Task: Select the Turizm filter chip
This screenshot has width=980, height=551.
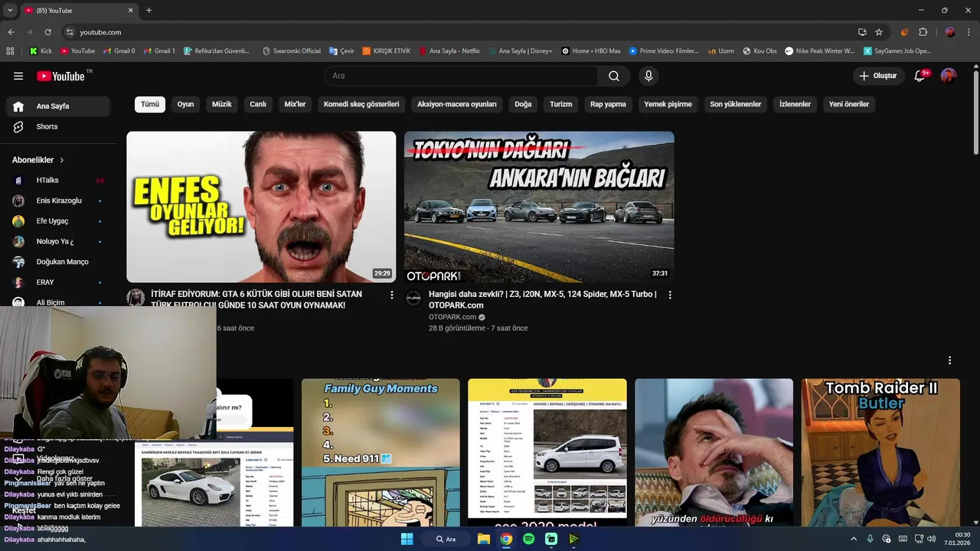Action: tap(560, 104)
